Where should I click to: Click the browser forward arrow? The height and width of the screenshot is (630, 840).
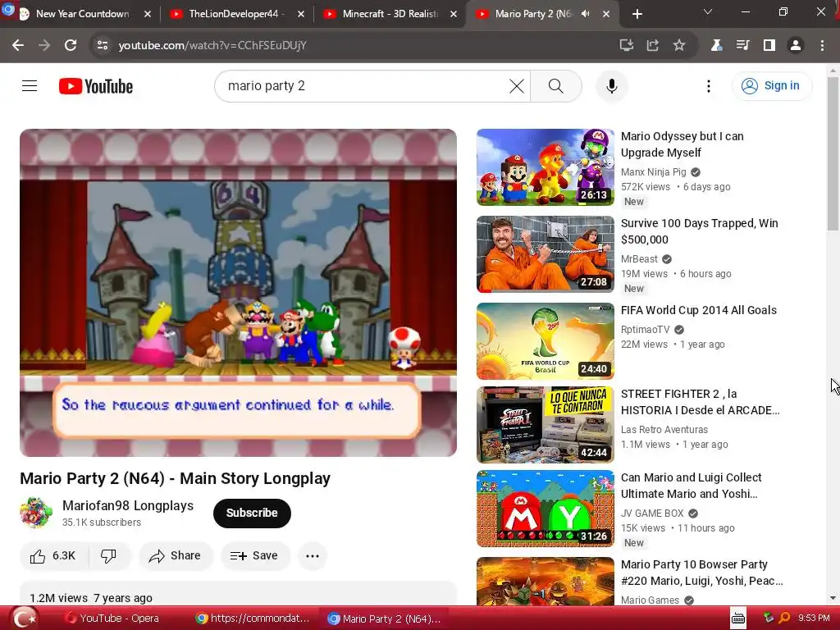click(44, 46)
